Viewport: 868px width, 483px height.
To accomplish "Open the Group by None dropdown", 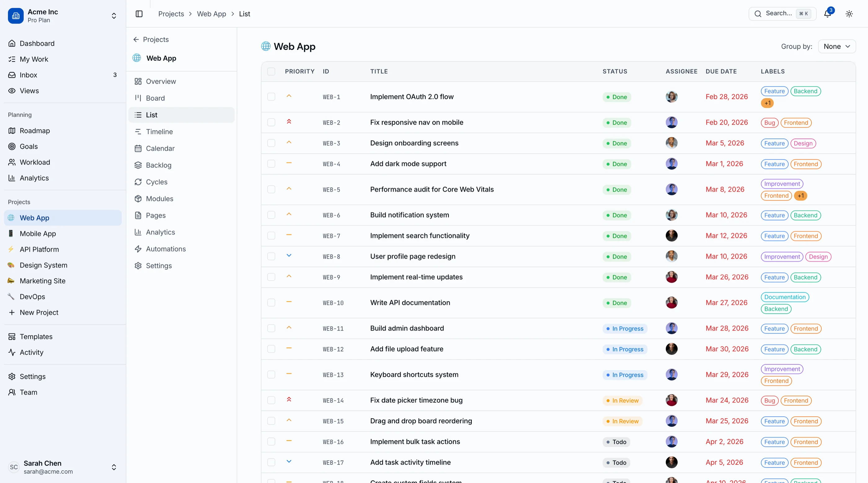I will [x=837, y=46].
